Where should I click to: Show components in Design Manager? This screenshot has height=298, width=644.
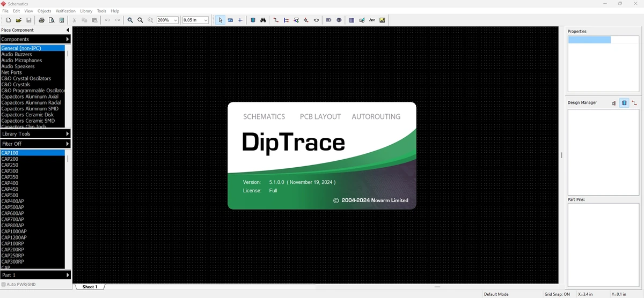[624, 102]
